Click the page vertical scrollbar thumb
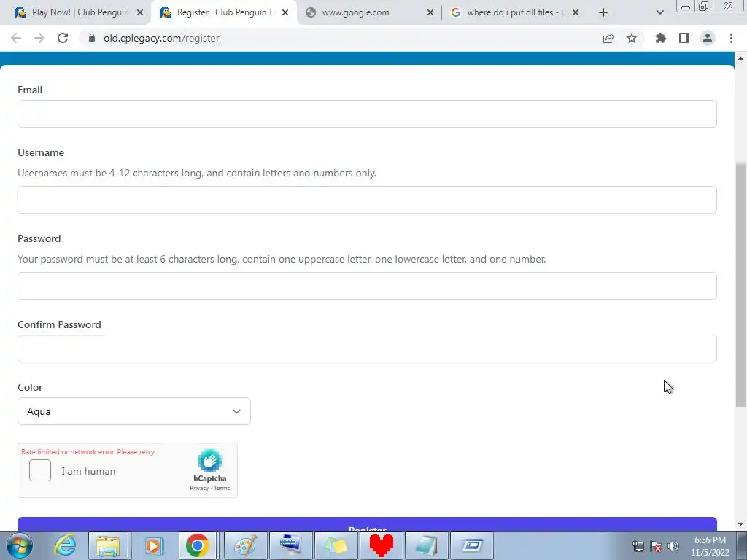This screenshot has height=560, width=747. 740,284
